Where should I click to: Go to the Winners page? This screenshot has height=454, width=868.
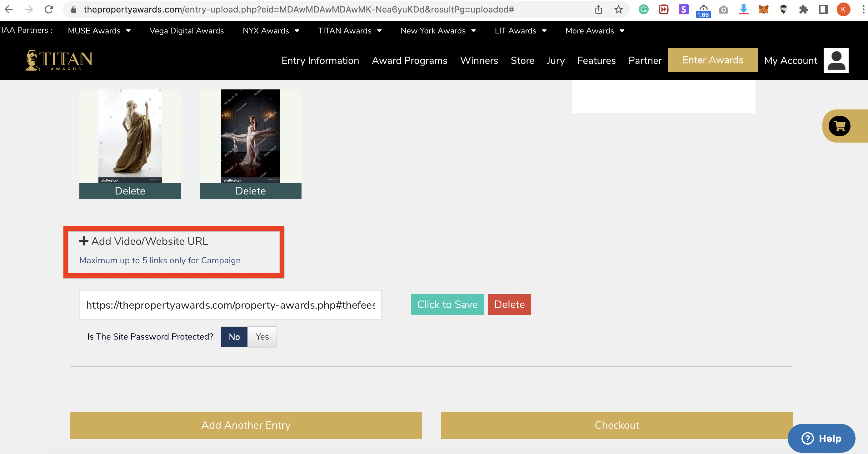point(479,60)
